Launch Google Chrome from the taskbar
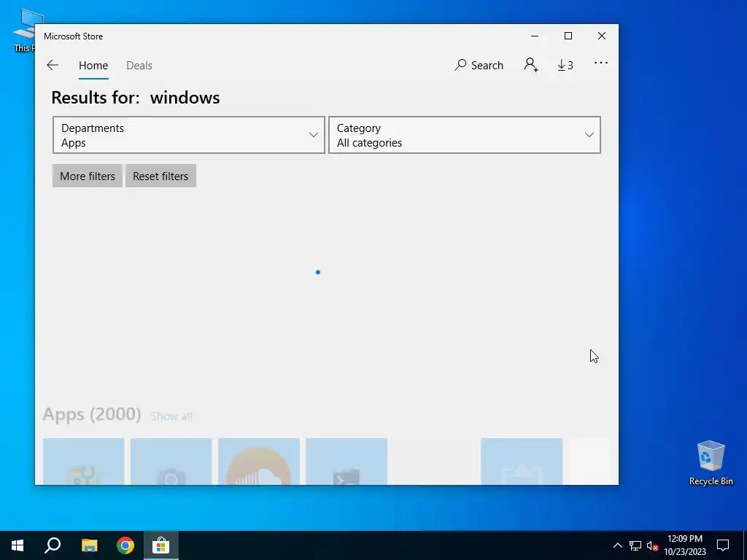 coord(125,545)
